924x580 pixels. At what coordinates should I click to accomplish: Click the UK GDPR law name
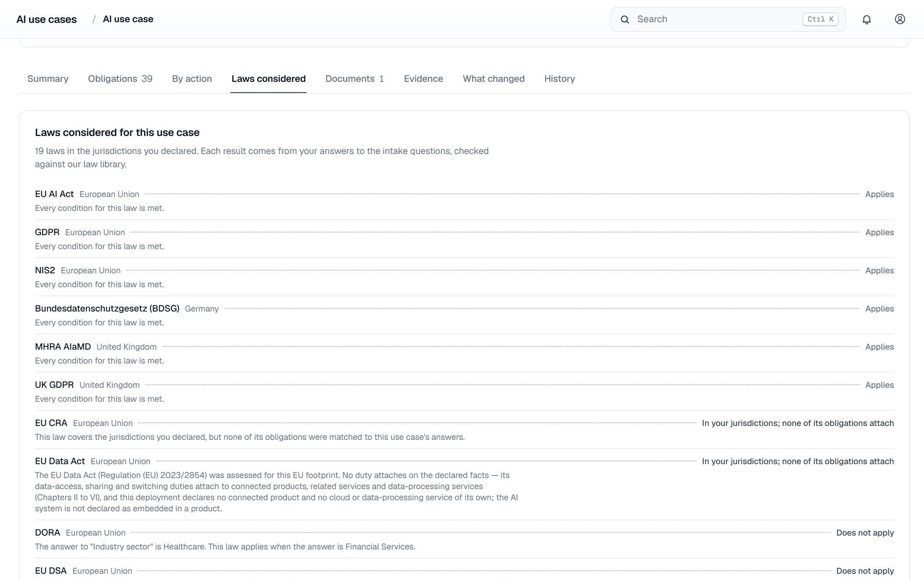pos(54,385)
